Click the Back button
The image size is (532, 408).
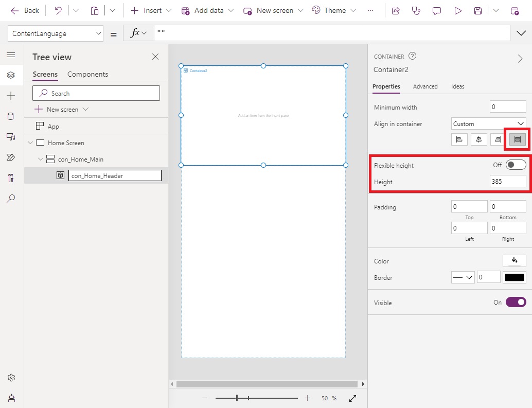tap(25, 10)
